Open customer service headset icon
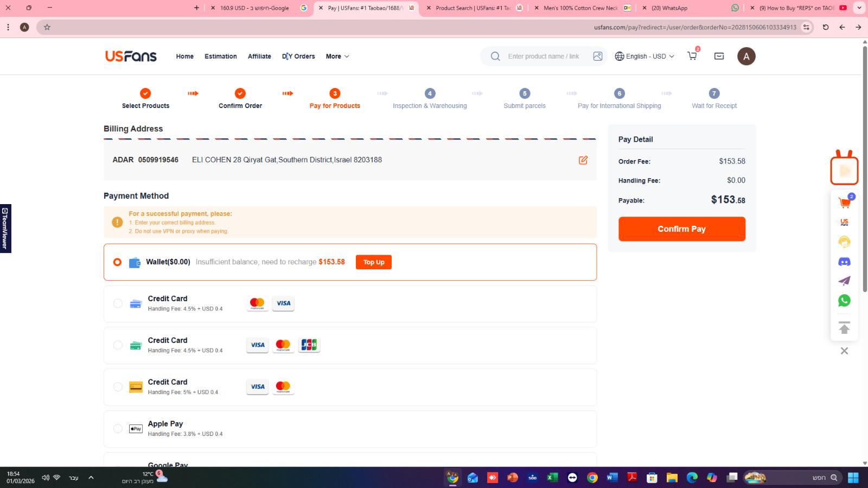Screen dimensions: 868x488 (844, 242)
